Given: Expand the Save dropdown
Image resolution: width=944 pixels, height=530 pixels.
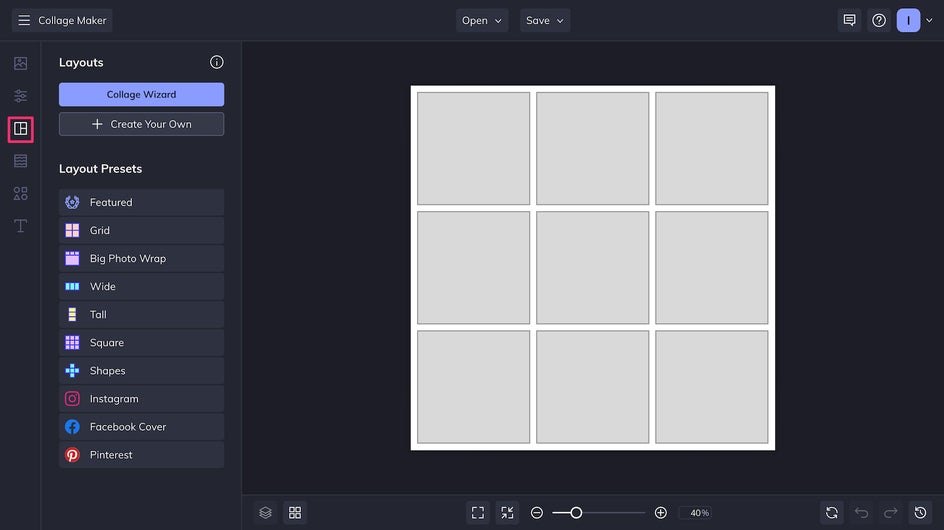Looking at the screenshot, I should [x=545, y=20].
